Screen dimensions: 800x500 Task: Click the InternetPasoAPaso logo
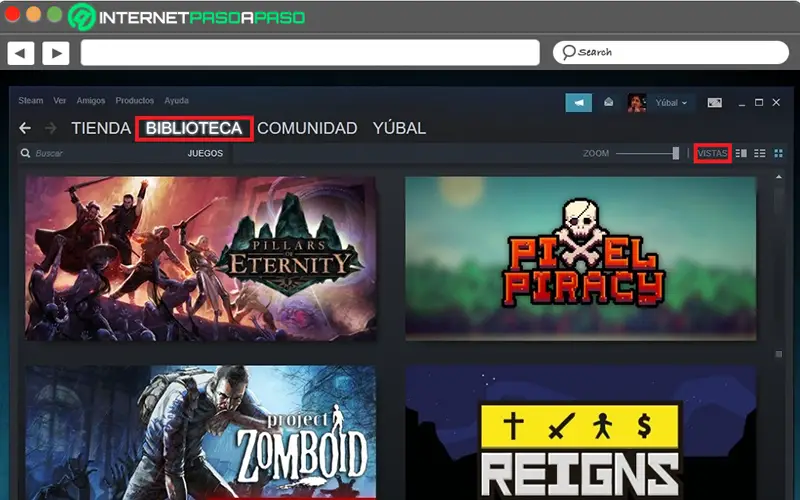click(x=187, y=17)
